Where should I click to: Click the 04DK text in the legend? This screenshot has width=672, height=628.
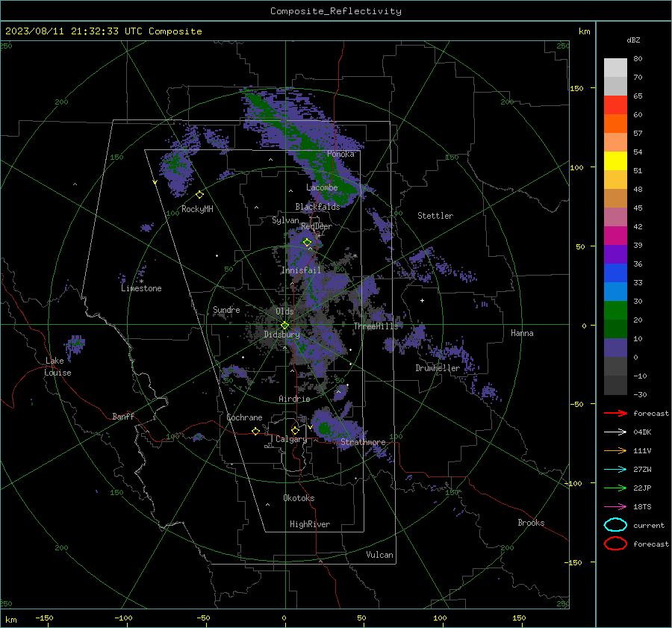(x=642, y=432)
